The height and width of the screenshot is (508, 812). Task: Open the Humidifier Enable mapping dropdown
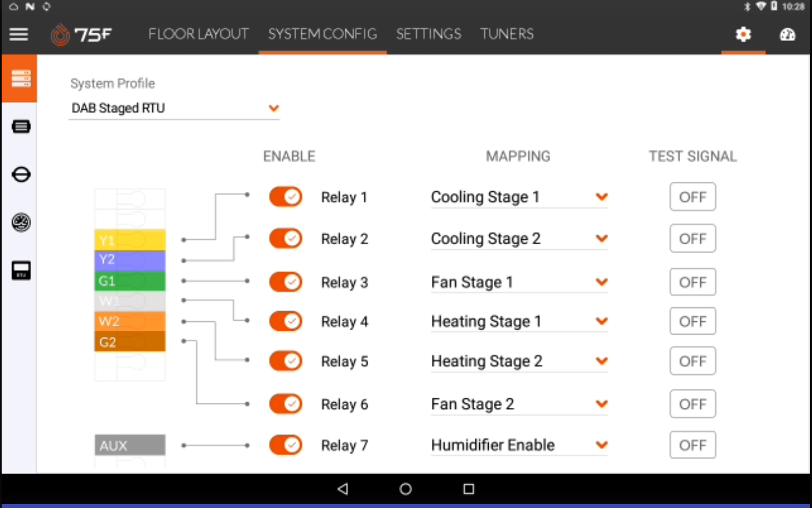tap(519, 445)
